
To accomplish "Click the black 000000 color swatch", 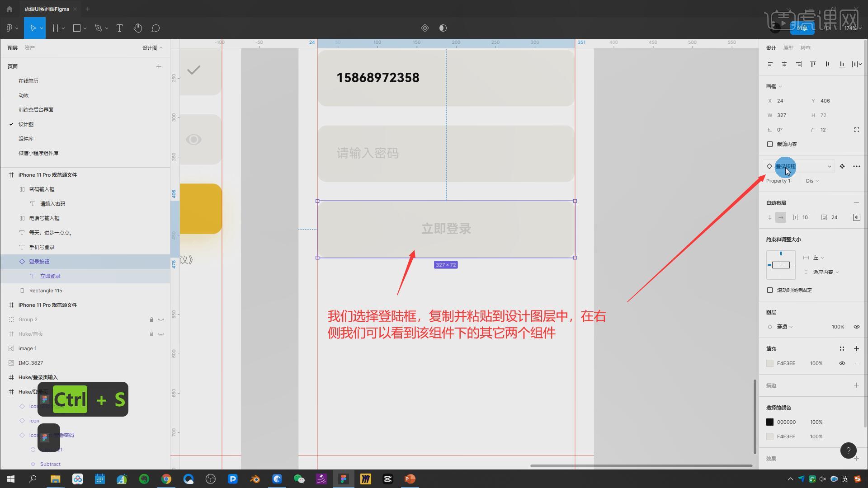I will [x=770, y=422].
